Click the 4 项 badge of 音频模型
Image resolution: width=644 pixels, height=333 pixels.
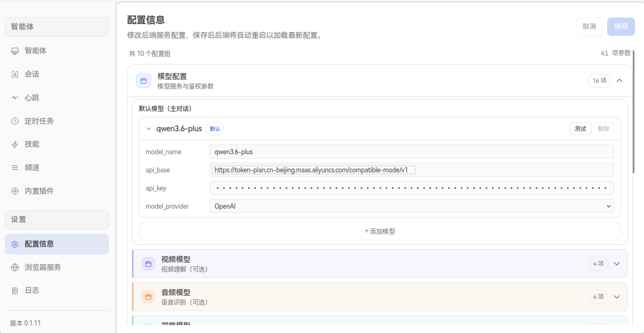click(x=598, y=297)
